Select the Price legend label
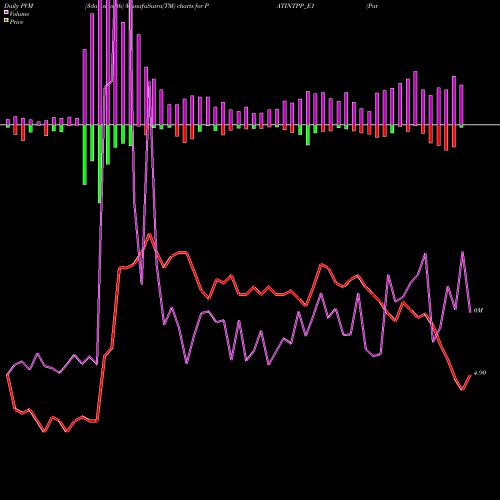500x500 pixels. pyautogui.click(x=16, y=22)
